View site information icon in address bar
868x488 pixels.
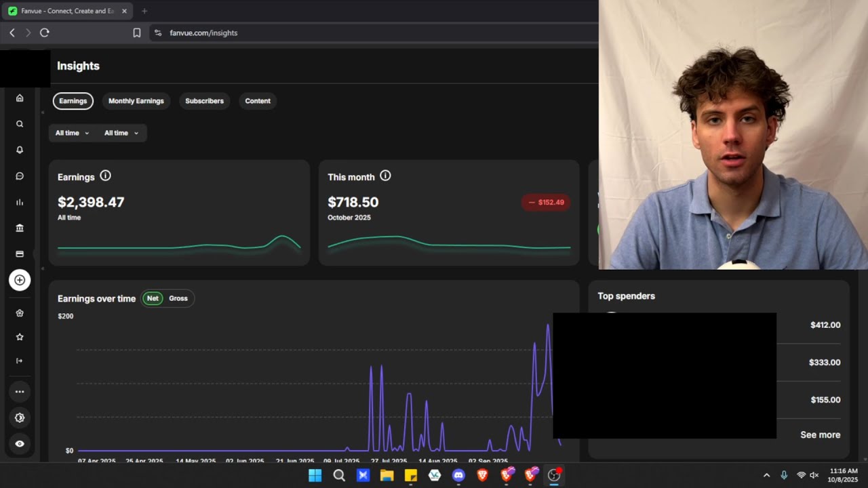(x=158, y=33)
